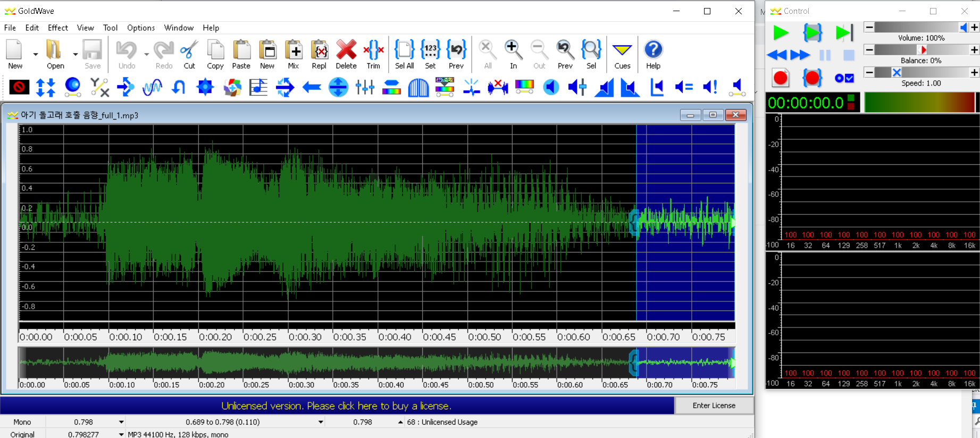Click the Sel All toolbar button

pos(404,54)
